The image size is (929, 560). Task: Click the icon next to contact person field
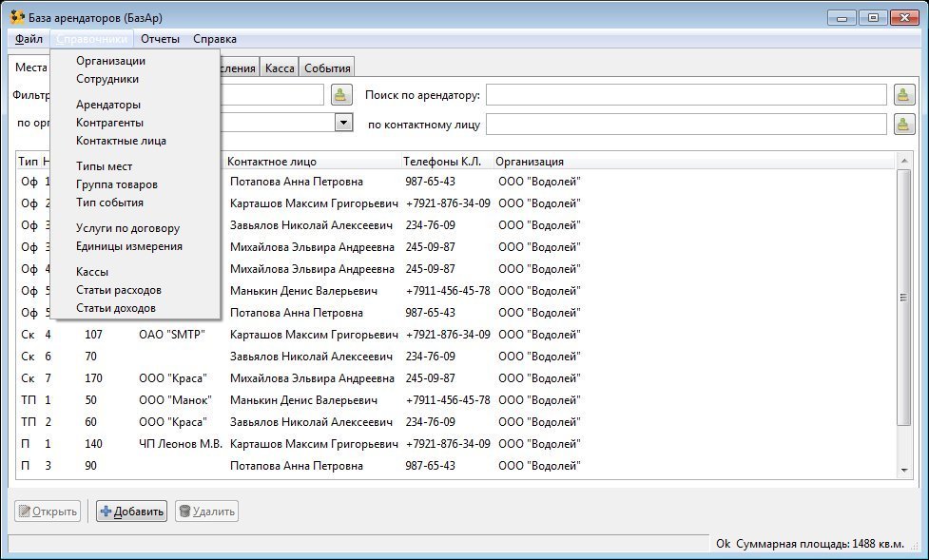coord(902,124)
